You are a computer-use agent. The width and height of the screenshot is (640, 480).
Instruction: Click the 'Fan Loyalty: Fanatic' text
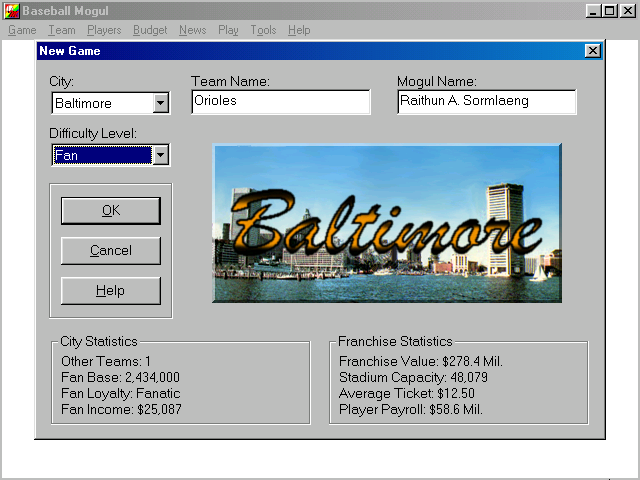point(120,393)
